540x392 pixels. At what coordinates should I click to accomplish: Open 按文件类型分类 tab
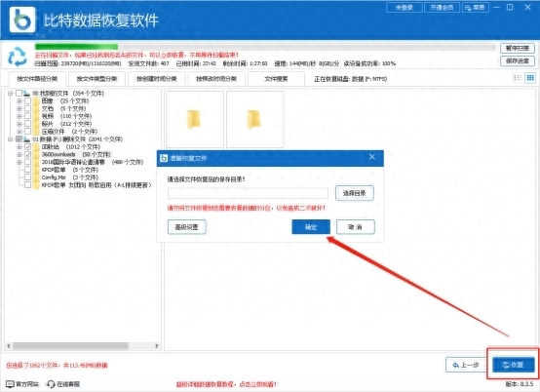coord(96,79)
